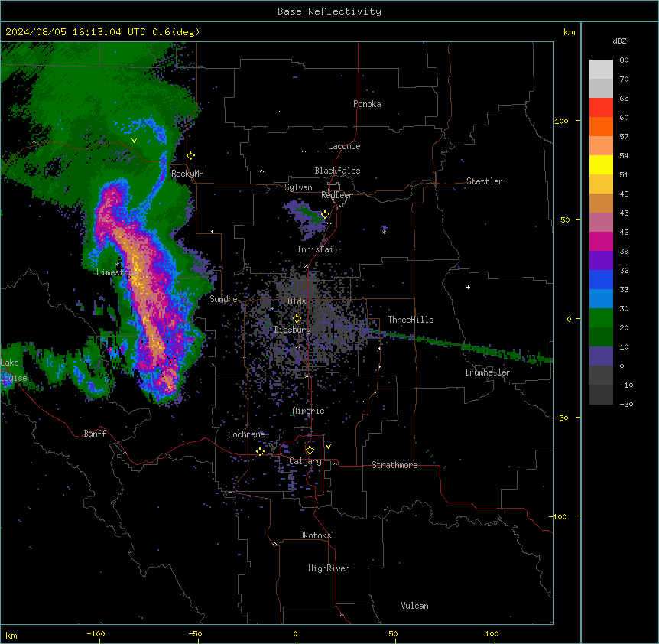Click the yellow diamond marker near RedDeer

pyautogui.click(x=325, y=215)
